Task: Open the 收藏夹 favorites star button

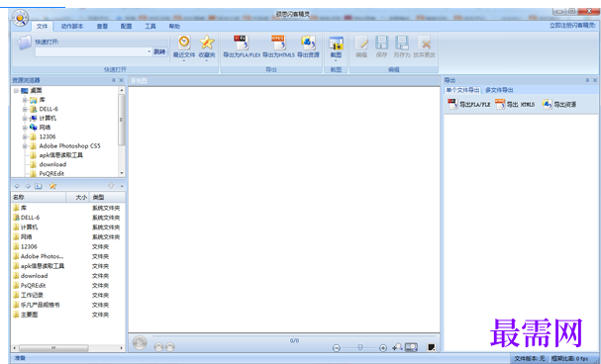Action: click(x=207, y=47)
